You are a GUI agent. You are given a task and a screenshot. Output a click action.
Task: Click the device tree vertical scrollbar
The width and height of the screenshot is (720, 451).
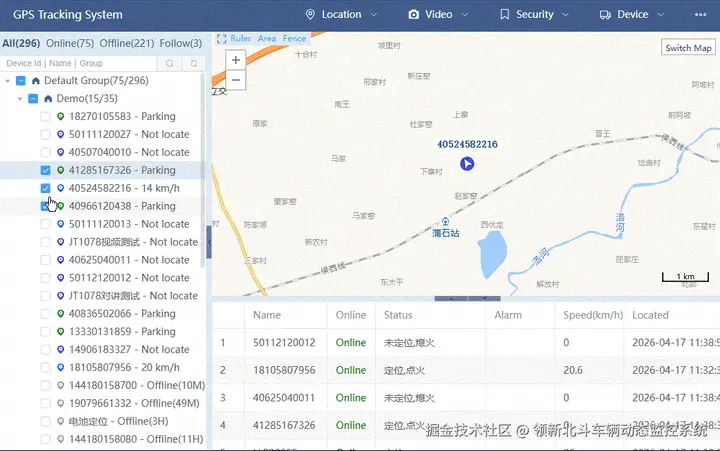(x=203, y=170)
